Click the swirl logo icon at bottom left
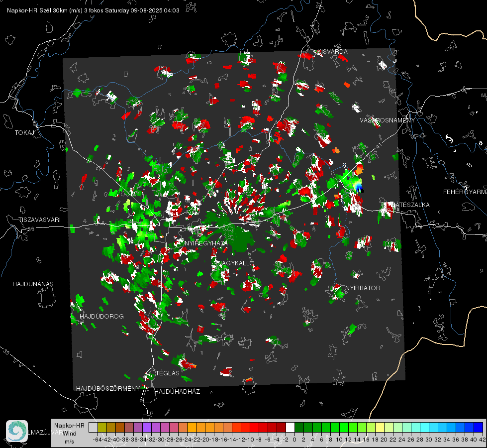Image resolution: width=487 pixels, height=448 pixels. tap(17, 431)
